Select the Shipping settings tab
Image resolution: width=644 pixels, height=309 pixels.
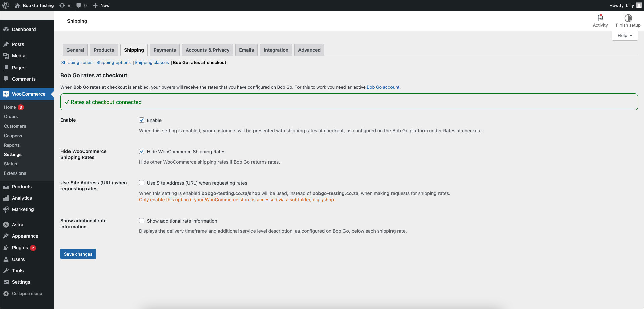click(134, 50)
